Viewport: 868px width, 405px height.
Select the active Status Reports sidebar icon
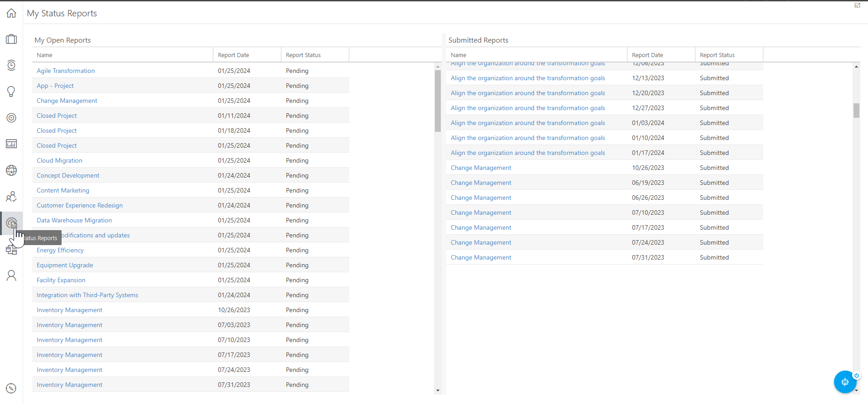pos(11,223)
